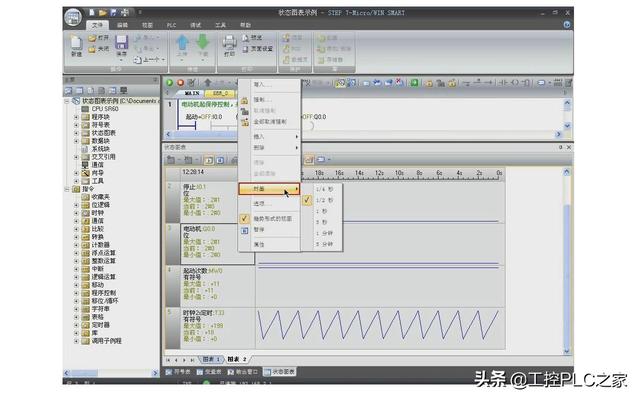Open the 调试 ribbon tab
Image resolution: width=640 pixels, height=400 pixels.
pyautogui.click(x=196, y=25)
